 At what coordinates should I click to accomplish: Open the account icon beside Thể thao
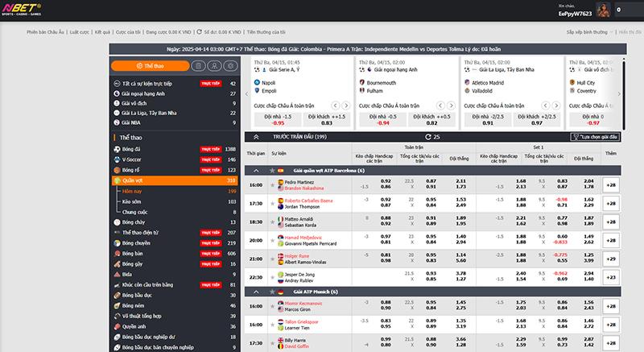pyautogui.click(x=214, y=66)
